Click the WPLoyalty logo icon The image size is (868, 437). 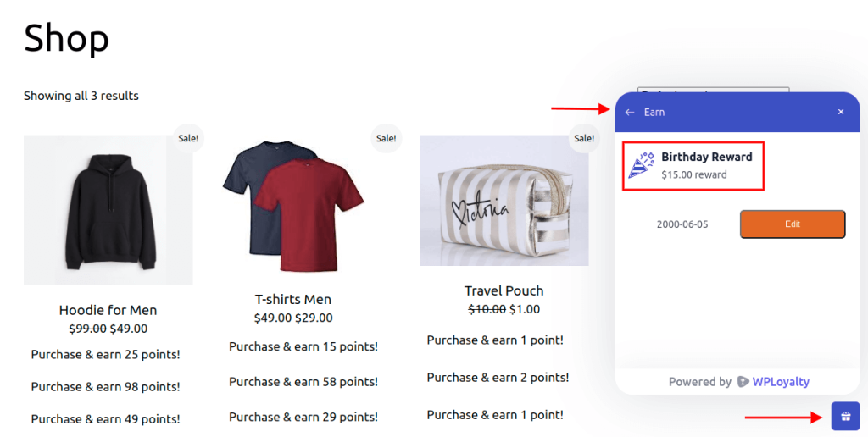coord(743,382)
